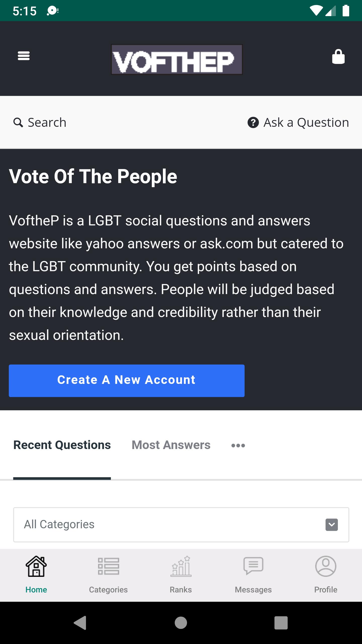Click the dropdown chevron arrow
Image resolution: width=362 pixels, height=644 pixels.
332,525
